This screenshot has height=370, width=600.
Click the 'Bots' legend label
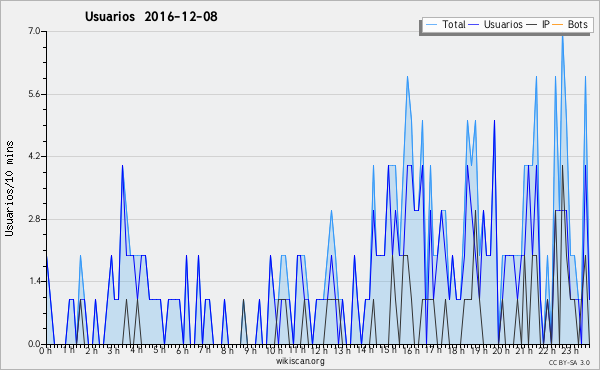tap(577, 24)
